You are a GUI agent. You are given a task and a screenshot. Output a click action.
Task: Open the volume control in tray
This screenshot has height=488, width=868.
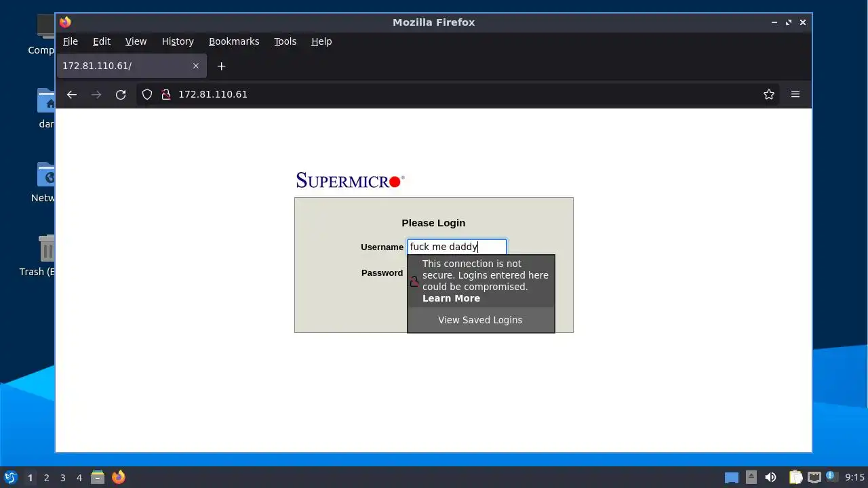tap(771, 477)
